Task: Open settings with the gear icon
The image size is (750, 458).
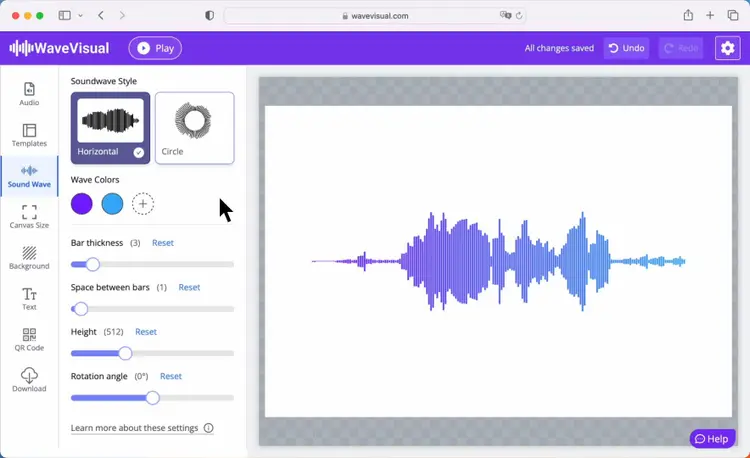Action: point(726,48)
